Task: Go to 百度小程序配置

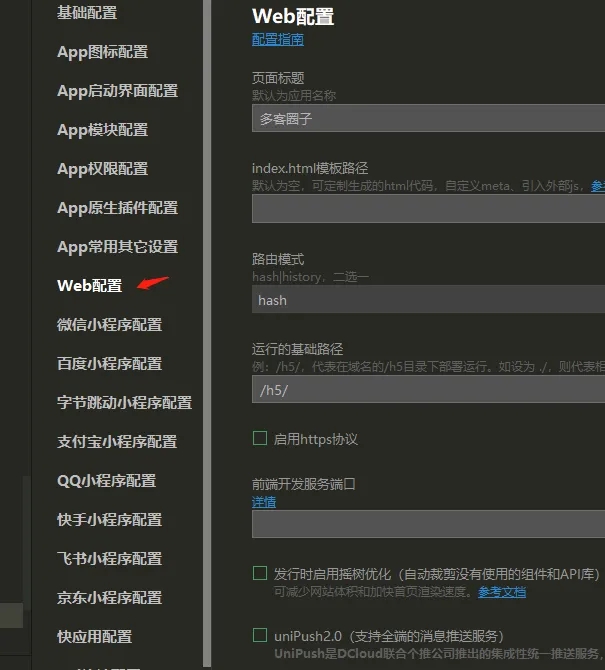Action: pos(109,364)
